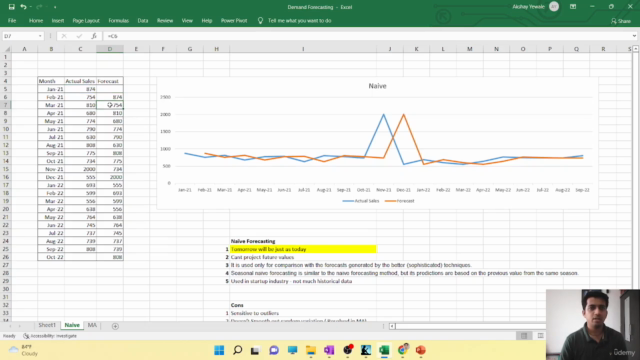This screenshot has height=360, width=640.
Task: Select yellow cell Tomorrow will be just as today
Action: pos(303,249)
